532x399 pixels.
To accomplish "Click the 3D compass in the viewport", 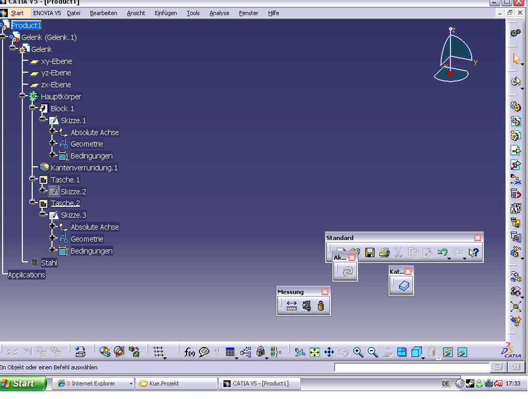I will click(455, 55).
